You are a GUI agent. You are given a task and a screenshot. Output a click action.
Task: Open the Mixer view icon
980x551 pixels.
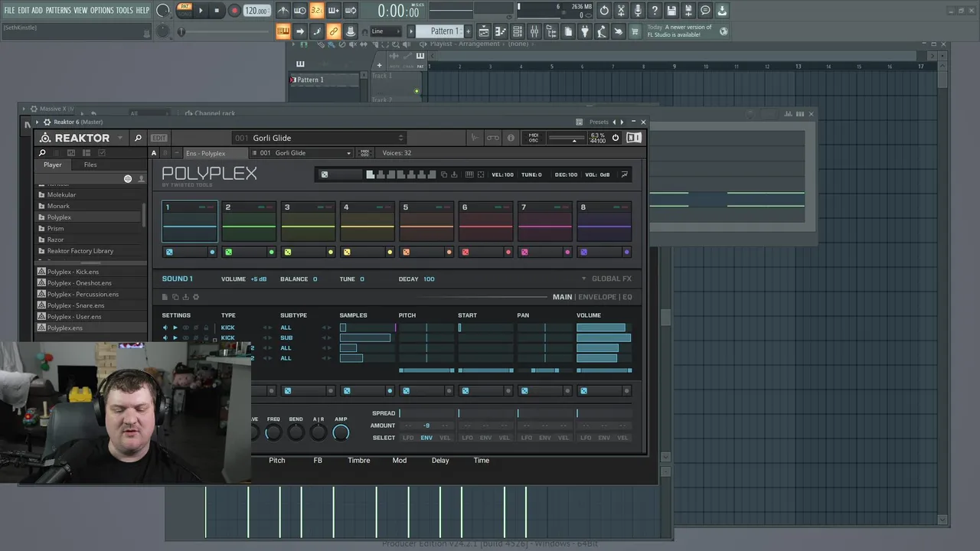click(x=534, y=31)
